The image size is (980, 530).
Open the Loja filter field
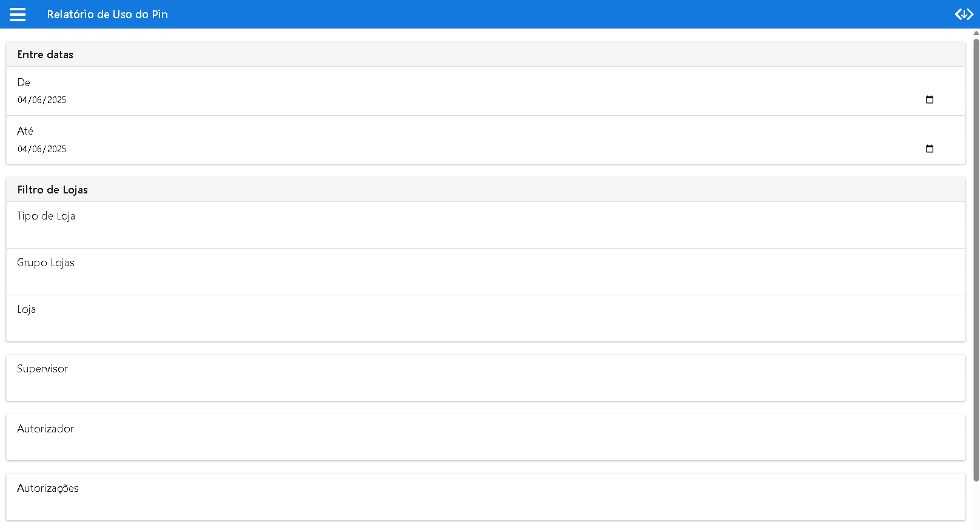pyautogui.click(x=485, y=318)
